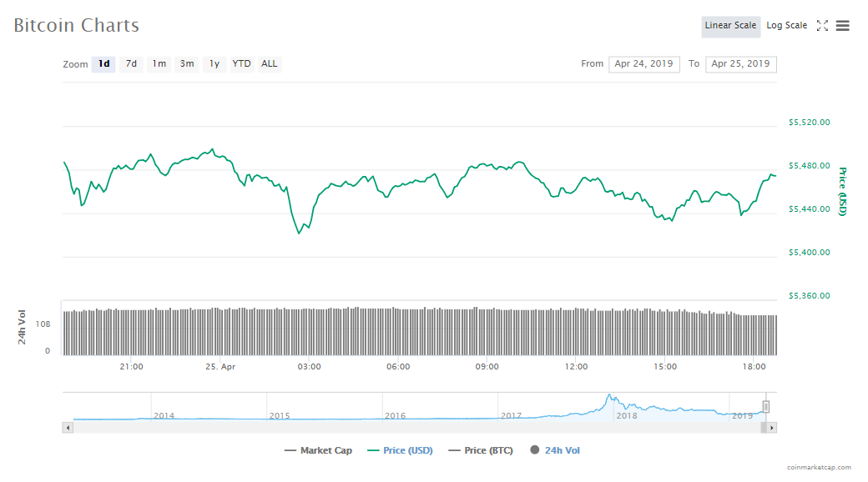Open the From date field
The width and height of the screenshot is (868, 482).
pos(644,64)
